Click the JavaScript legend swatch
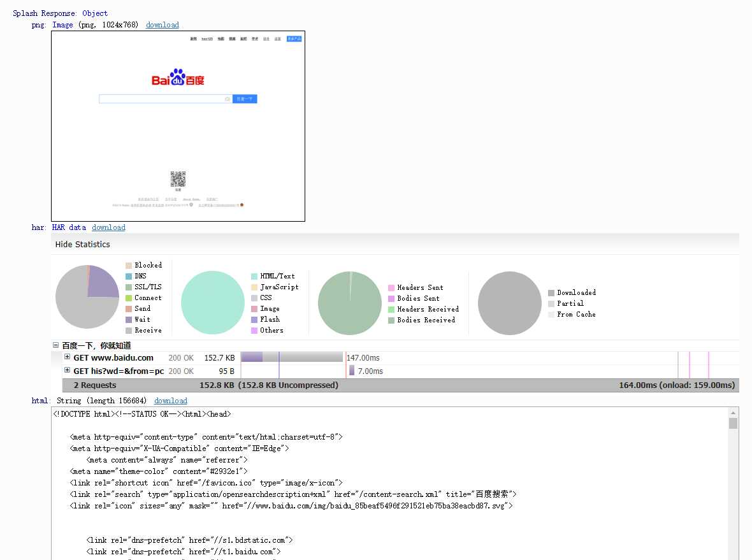The height and width of the screenshot is (560, 752). [254, 287]
